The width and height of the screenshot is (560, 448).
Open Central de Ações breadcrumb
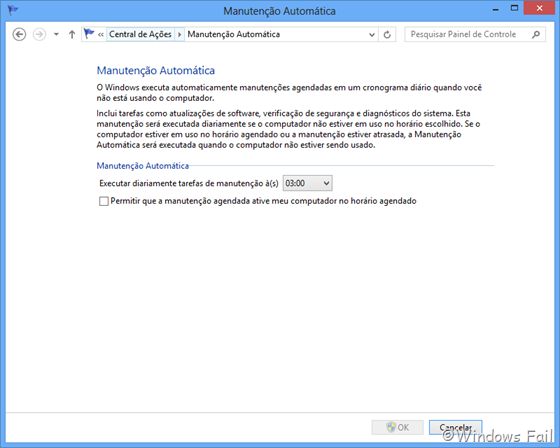tap(140, 34)
